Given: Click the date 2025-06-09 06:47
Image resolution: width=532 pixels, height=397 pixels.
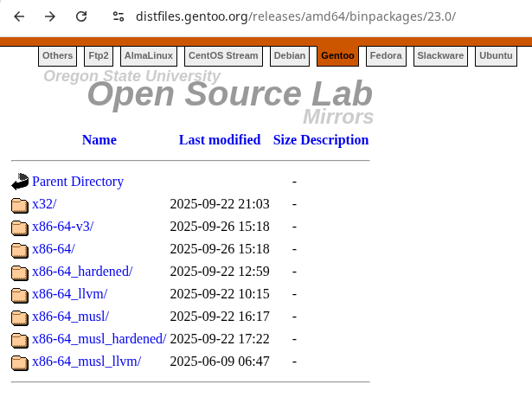Looking at the screenshot, I should 220,362.
